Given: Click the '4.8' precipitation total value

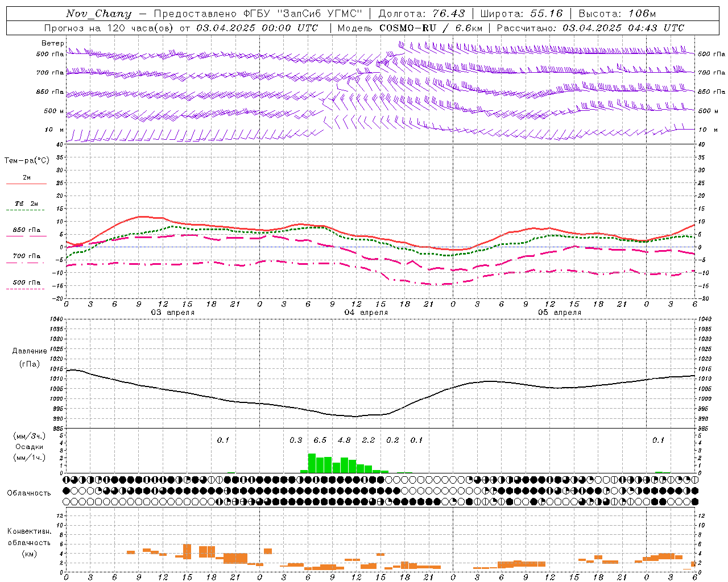Looking at the screenshot, I should click(344, 440).
